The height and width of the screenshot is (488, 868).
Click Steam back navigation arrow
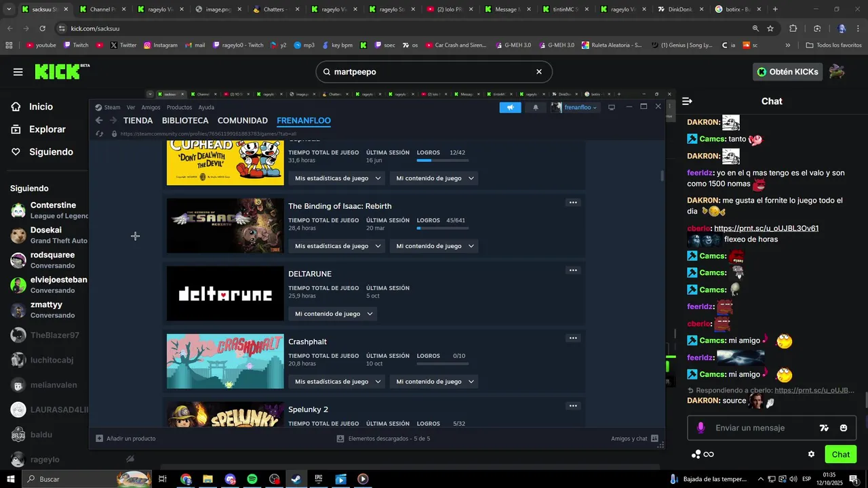[99, 121]
